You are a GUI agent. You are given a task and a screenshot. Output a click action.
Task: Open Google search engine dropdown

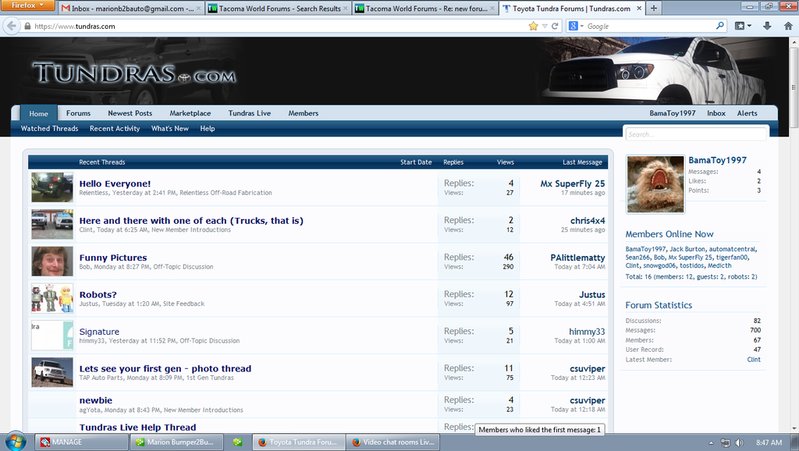(x=576, y=26)
